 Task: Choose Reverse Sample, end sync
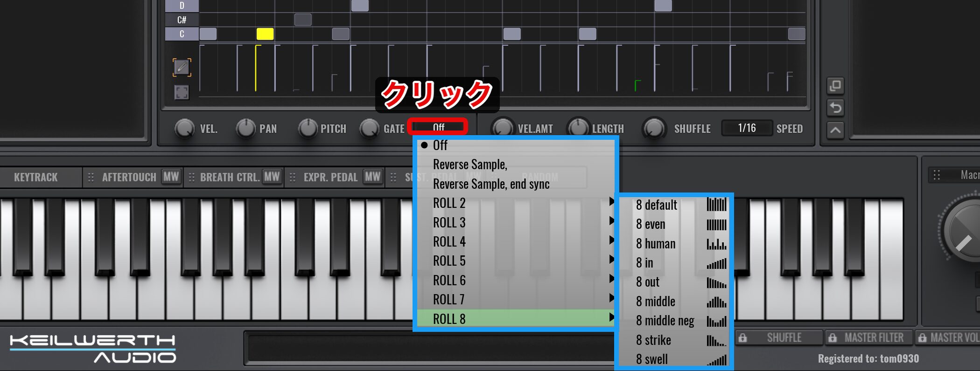click(x=516, y=184)
